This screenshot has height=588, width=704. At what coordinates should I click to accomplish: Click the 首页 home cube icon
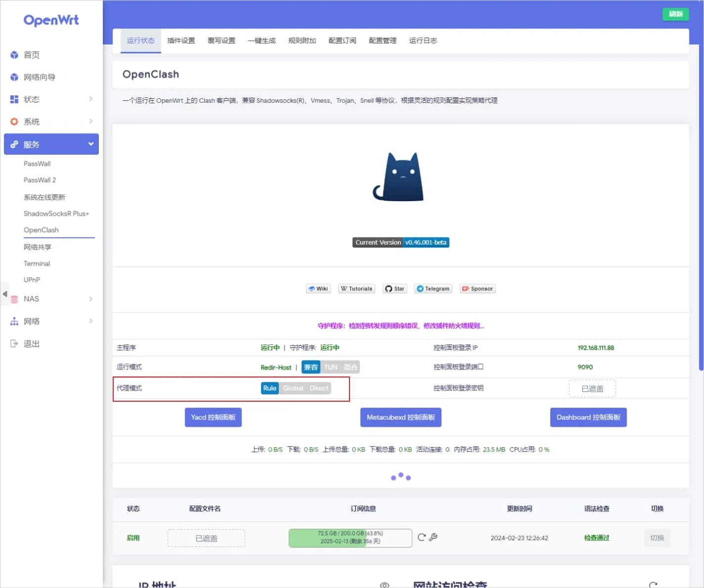[14, 55]
